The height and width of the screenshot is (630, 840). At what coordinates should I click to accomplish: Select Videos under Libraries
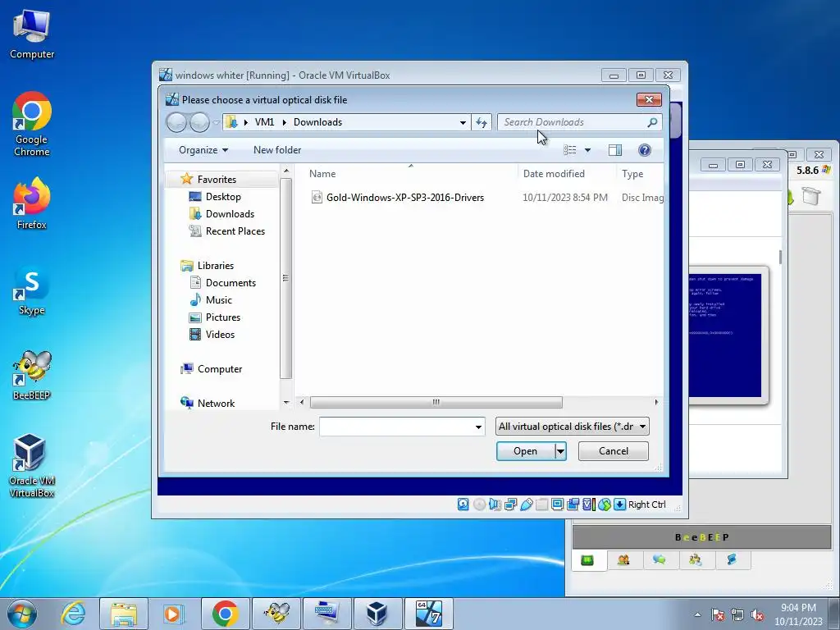click(220, 335)
